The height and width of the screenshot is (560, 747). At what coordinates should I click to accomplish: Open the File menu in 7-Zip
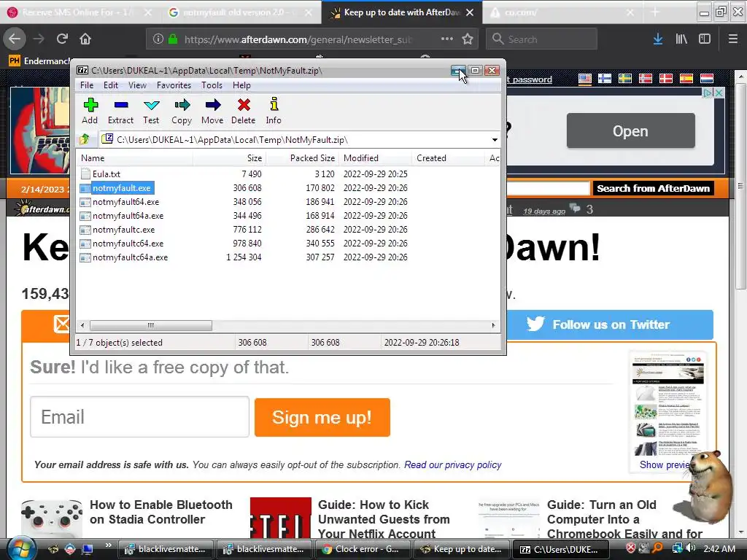click(x=87, y=85)
